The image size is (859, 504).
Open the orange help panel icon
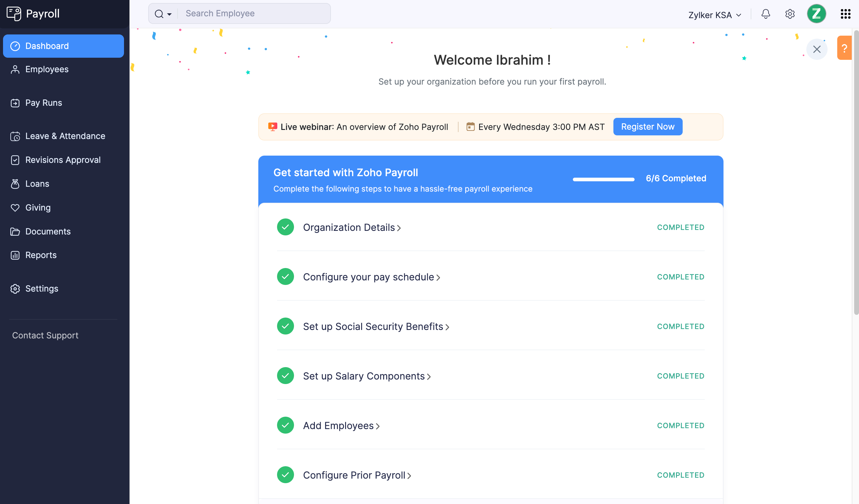click(845, 48)
